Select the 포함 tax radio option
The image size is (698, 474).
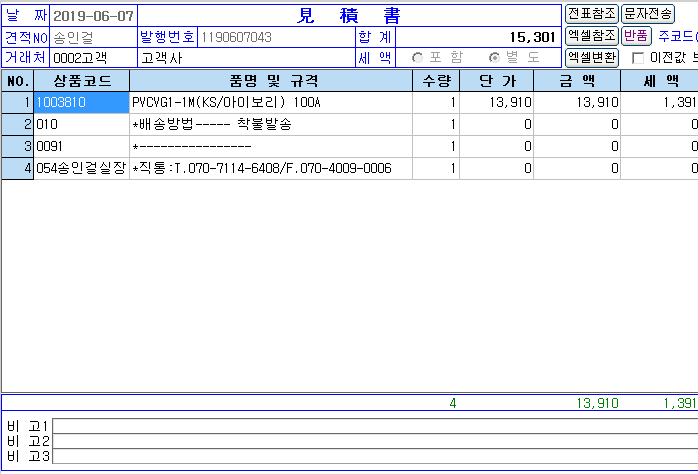418,58
